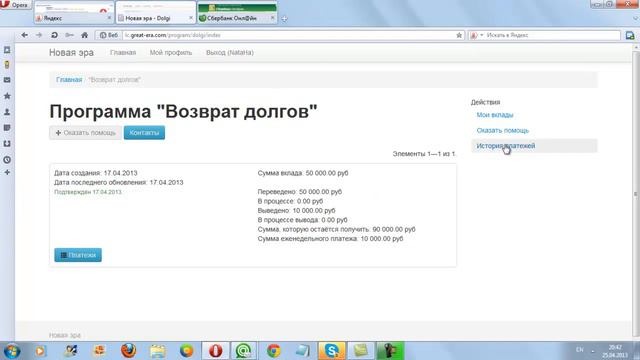
Task: Log out via Выход (NataHa)
Action: point(230,53)
